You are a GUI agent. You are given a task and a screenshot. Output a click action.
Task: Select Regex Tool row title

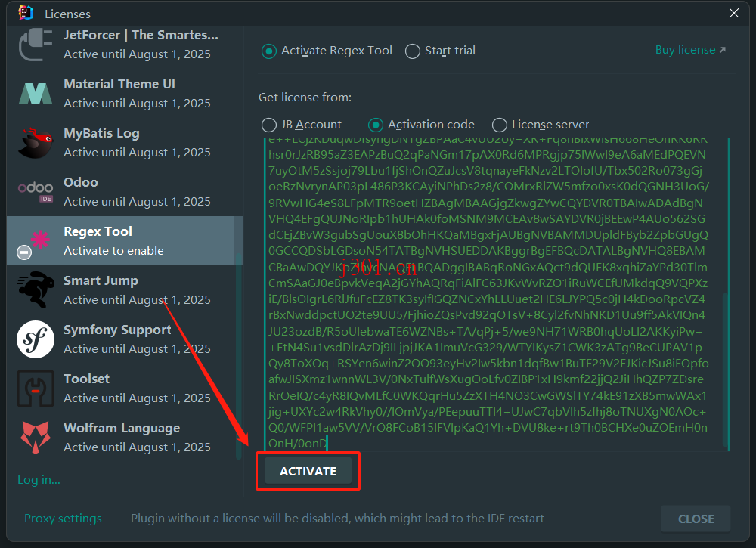(x=98, y=231)
